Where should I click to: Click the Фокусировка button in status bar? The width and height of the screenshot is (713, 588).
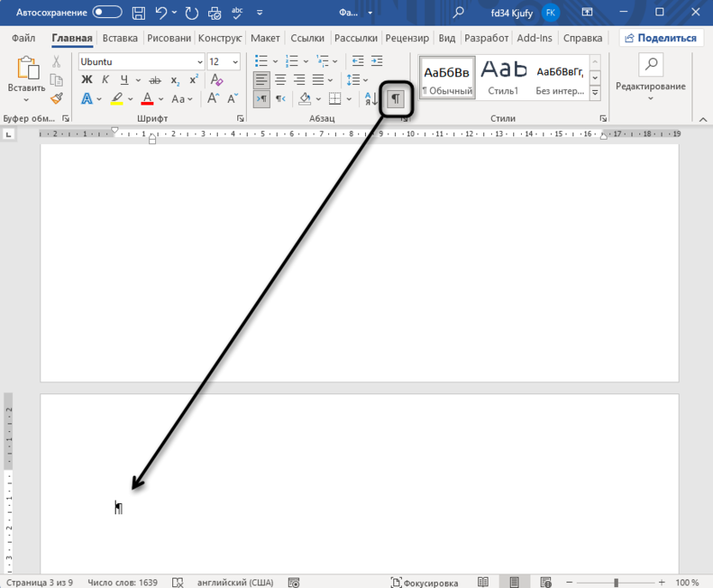click(423, 582)
